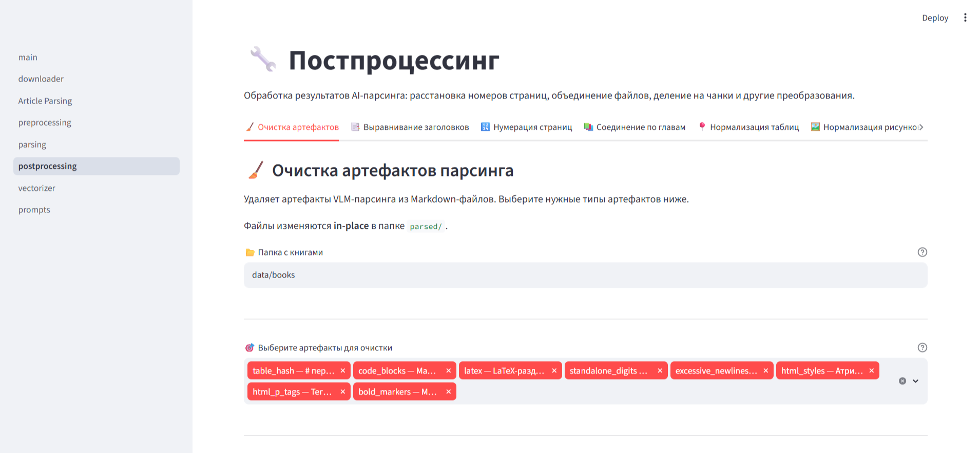980x453 pixels.
Task: Click the Постпроцессинг page heading
Action: [394, 60]
